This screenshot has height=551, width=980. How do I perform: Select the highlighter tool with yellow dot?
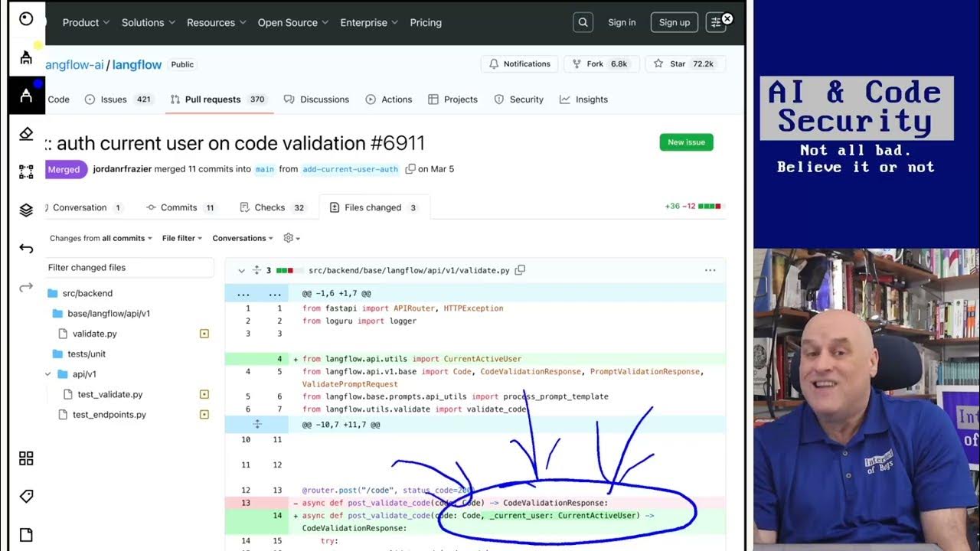click(26, 57)
